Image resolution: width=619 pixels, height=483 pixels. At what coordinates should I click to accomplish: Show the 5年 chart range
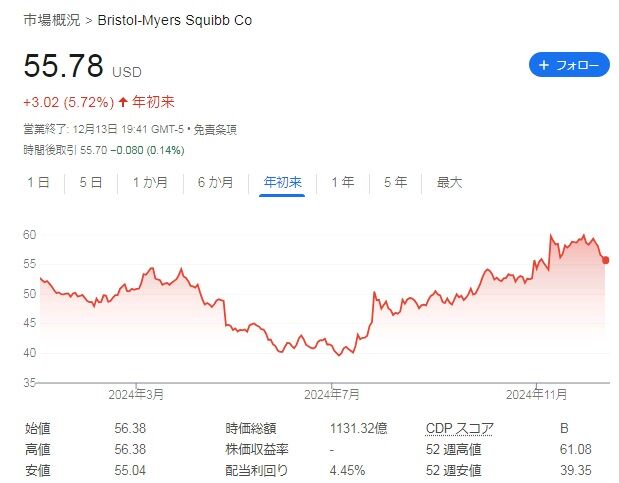click(395, 182)
